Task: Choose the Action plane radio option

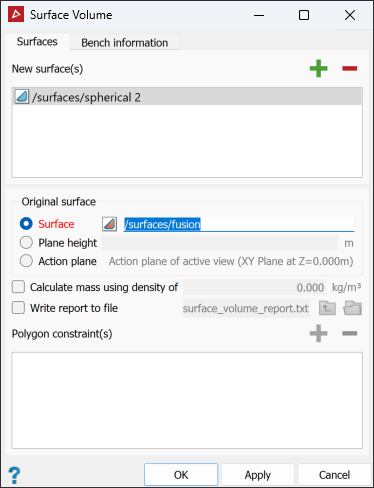Action: point(26,261)
